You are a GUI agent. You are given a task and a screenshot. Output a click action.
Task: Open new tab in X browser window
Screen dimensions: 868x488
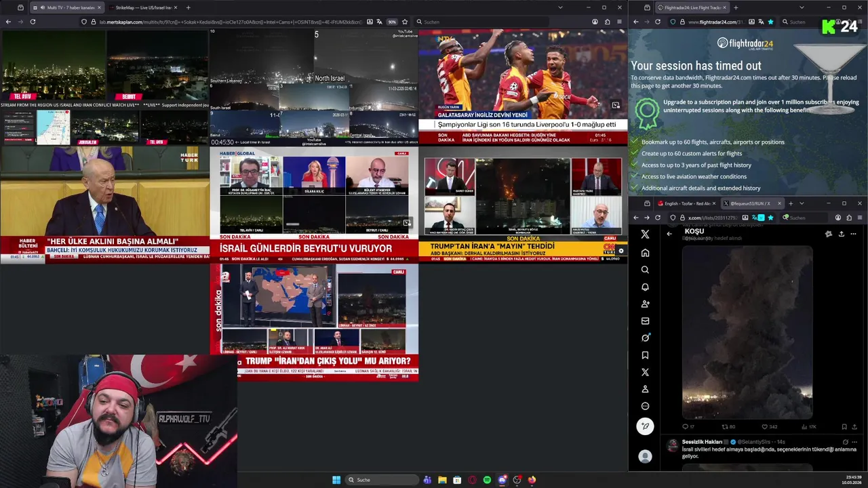[790, 203]
